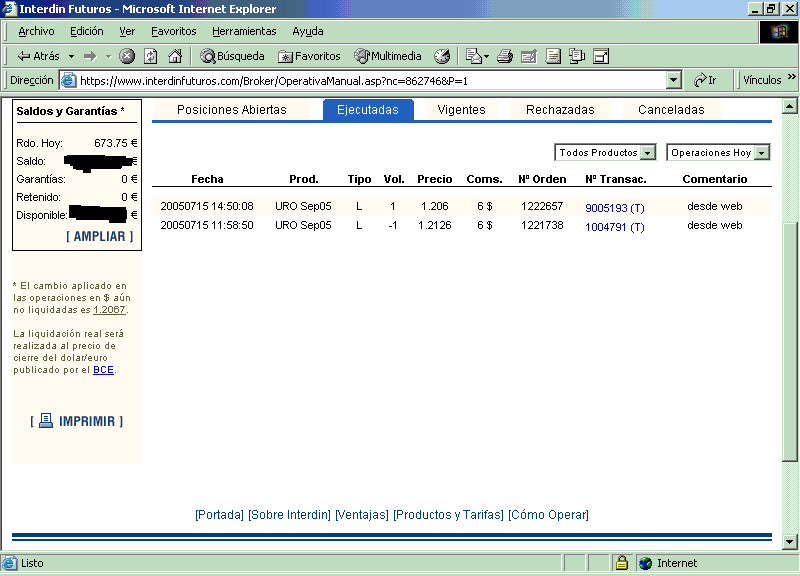Image resolution: width=800 pixels, height=576 pixels.
Task: Click the scrollbar down arrow
Action: pos(789,542)
